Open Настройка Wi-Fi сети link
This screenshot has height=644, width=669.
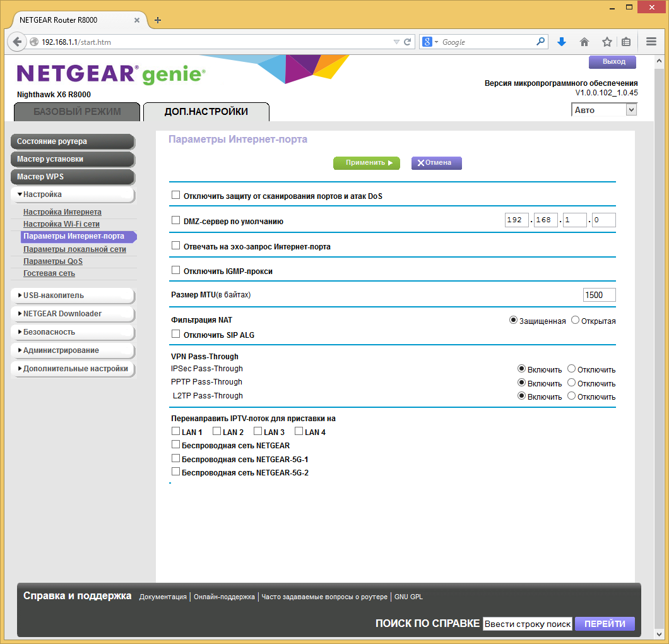pyautogui.click(x=61, y=224)
